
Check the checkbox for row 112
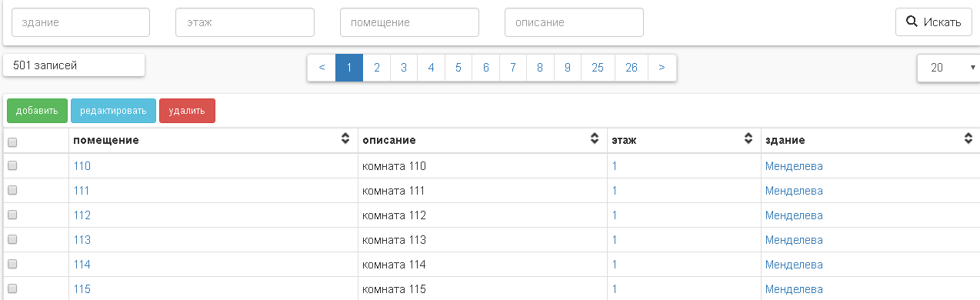pos(12,215)
